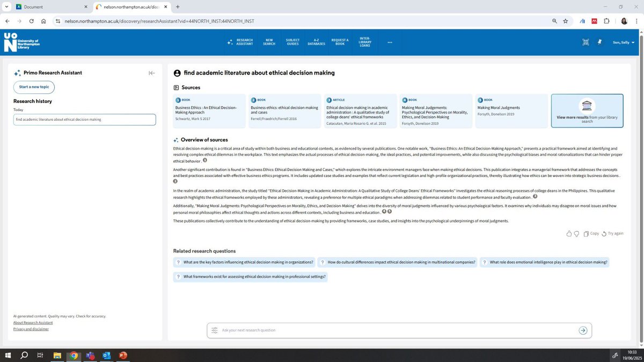Open search settings beside the question box
The height and width of the screenshot is (362, 644).
pos(215,330)
